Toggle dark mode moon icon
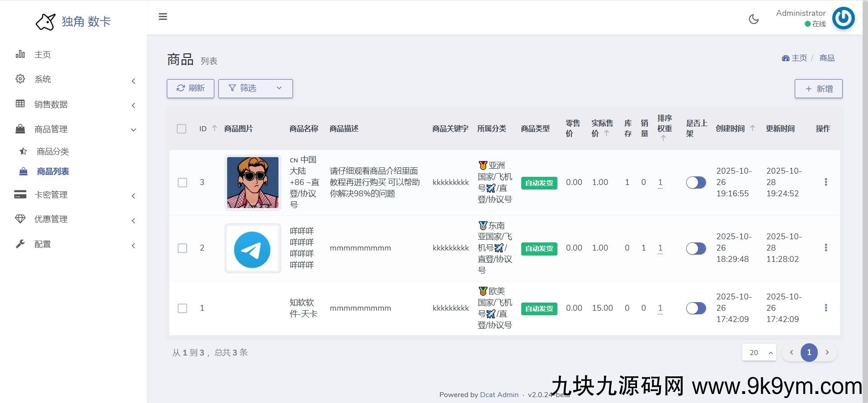 tap(754, 19)
